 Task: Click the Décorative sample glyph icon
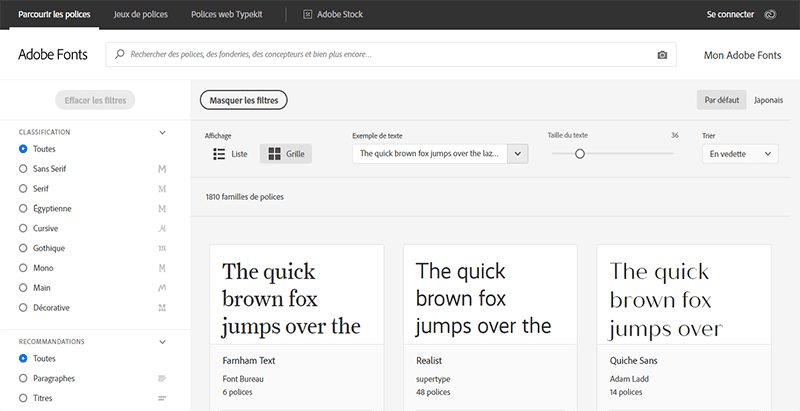162,308
